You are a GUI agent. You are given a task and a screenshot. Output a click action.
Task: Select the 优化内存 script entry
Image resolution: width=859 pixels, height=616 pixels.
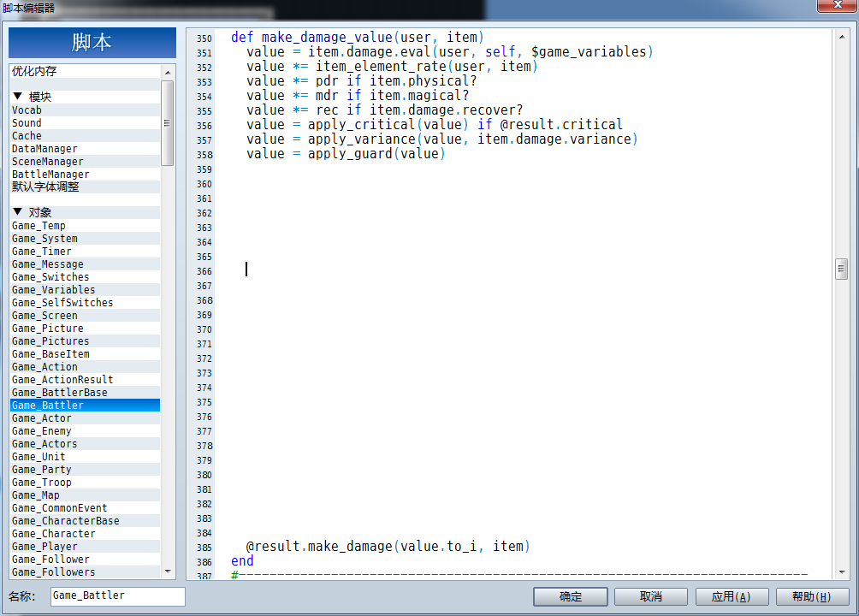86,71
